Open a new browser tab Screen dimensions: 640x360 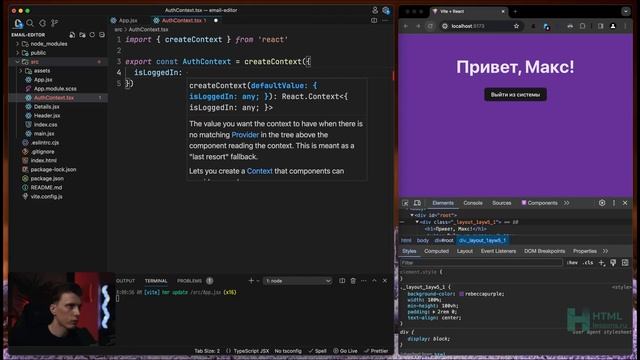[515, 11]
